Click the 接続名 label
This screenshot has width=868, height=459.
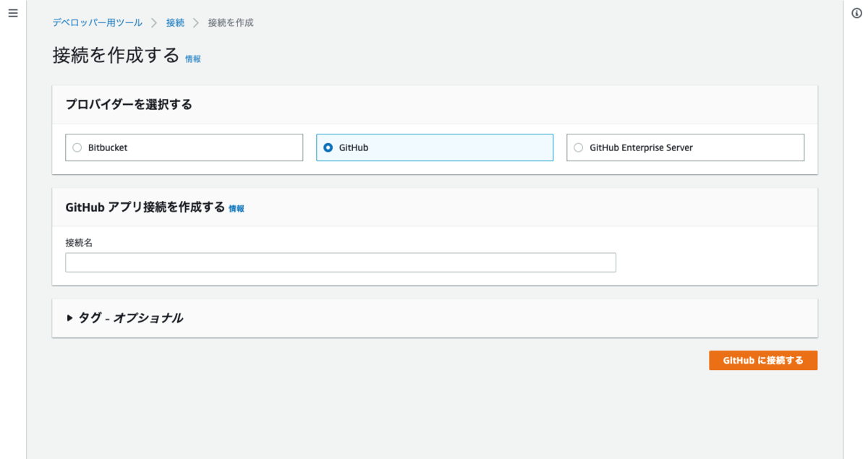coord(79,243)
